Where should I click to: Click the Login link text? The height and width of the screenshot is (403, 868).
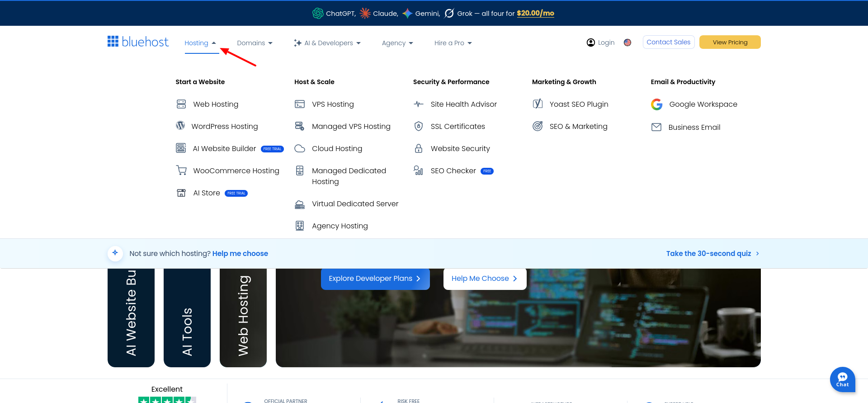click(606, 43)
